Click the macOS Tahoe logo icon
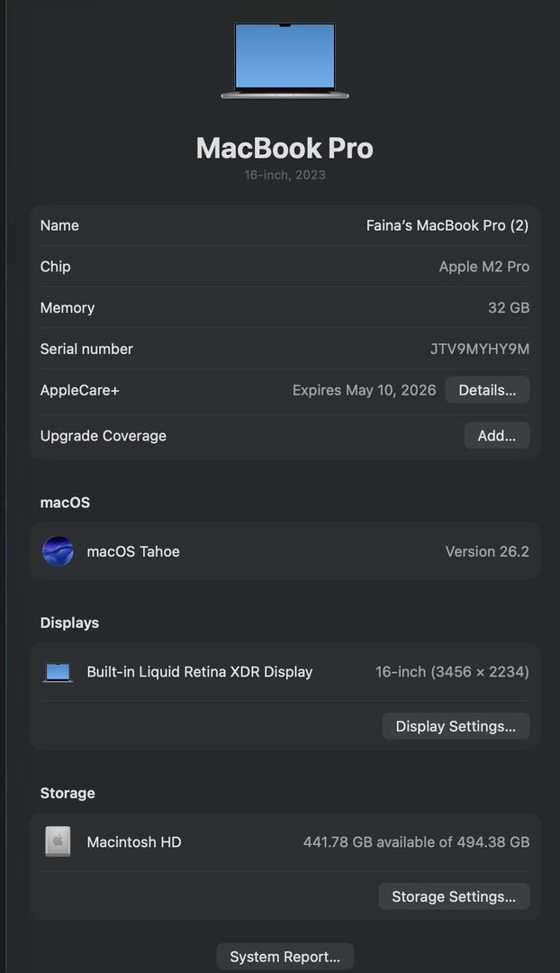 coord(58,551)
